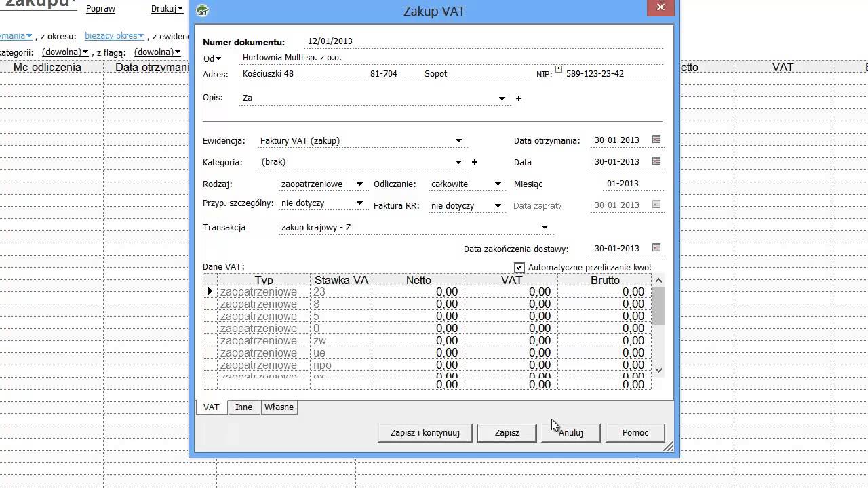Image resolution: width=868 pixels, height=488 pixels.
Task: Click the disabled Data zapłaty calendar icon
Action: [x=656, y=205]
